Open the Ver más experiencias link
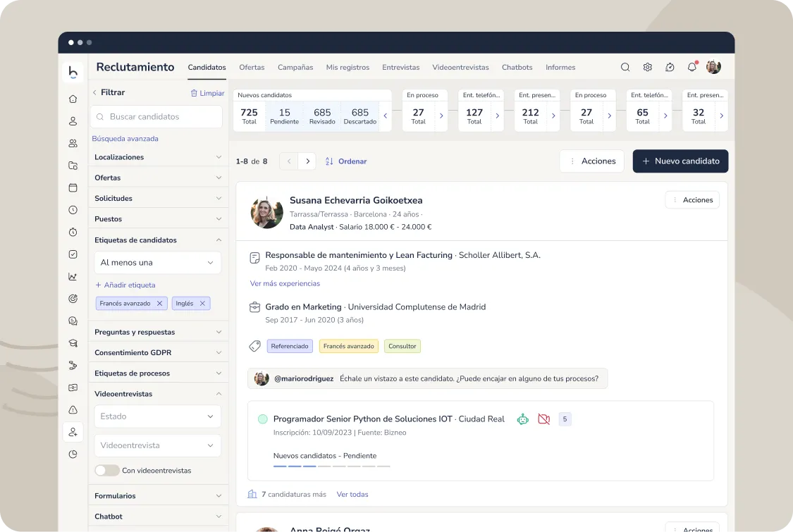 285,283
